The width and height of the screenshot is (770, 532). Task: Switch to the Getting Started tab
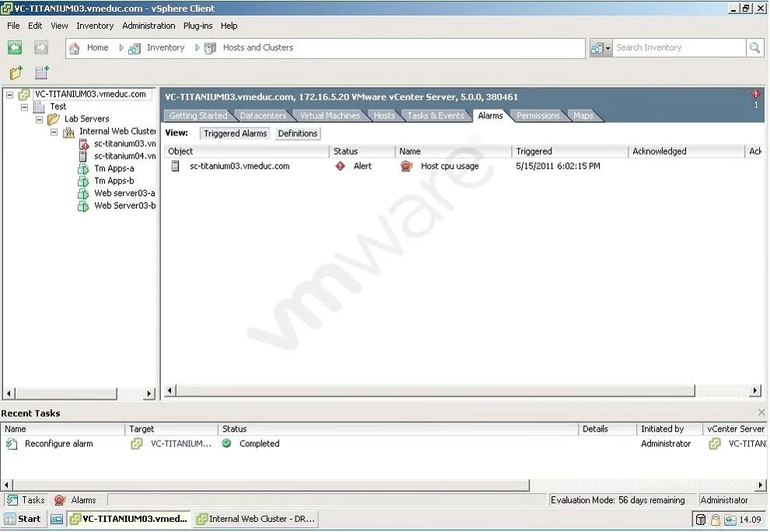[198, 116]
